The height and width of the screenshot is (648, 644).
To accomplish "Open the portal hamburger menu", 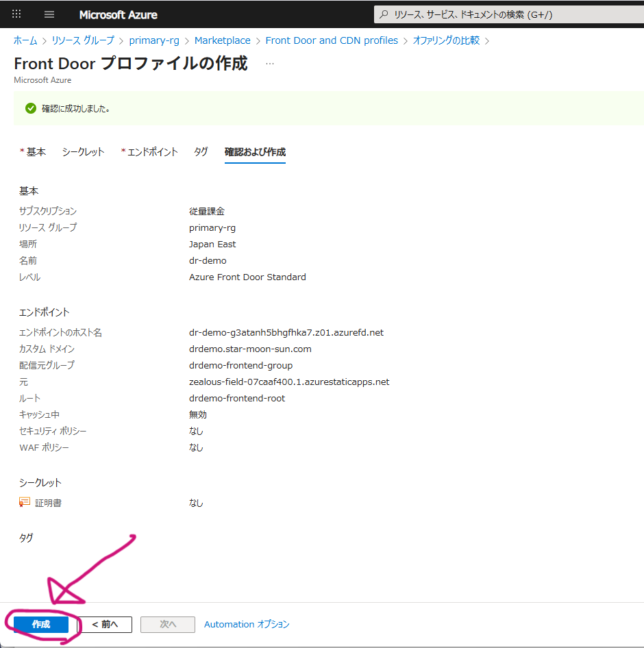I will point(49,14).
